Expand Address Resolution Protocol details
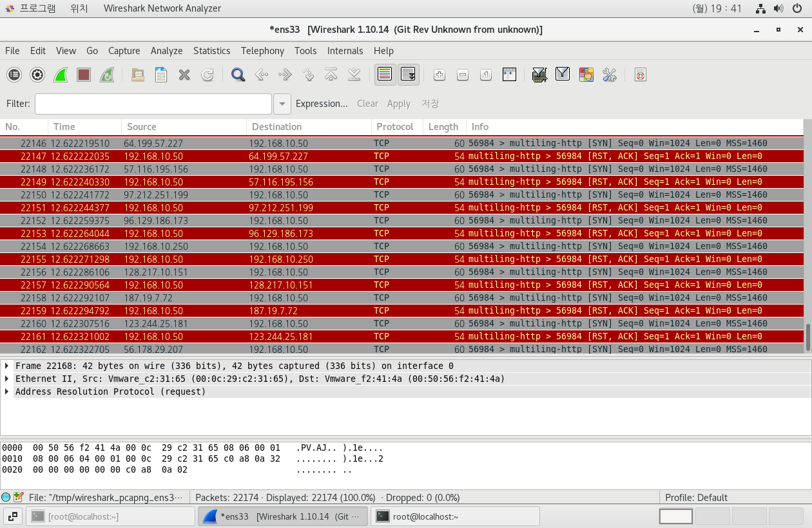Viewport: 812px width, 528px height. (6, 391)
